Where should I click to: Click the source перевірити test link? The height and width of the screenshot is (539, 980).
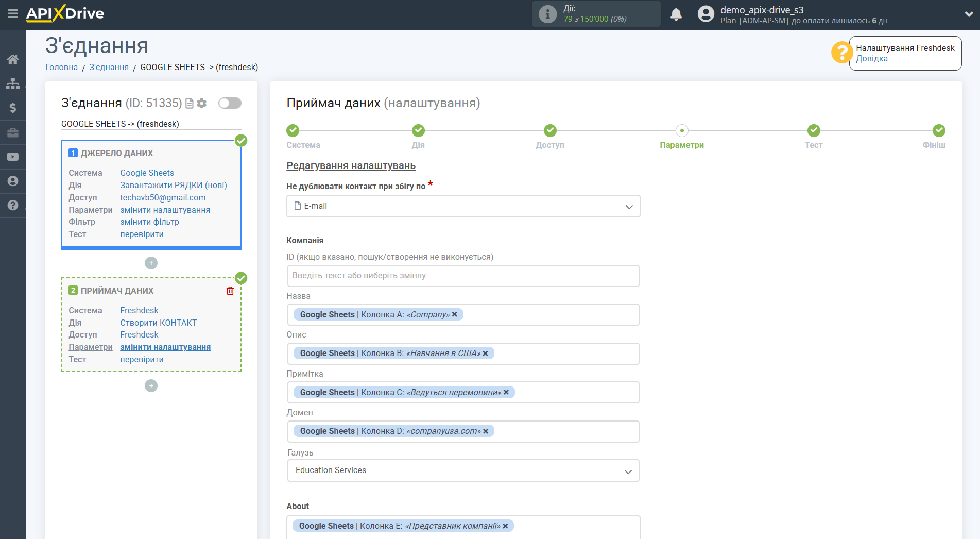coord(142,234)
